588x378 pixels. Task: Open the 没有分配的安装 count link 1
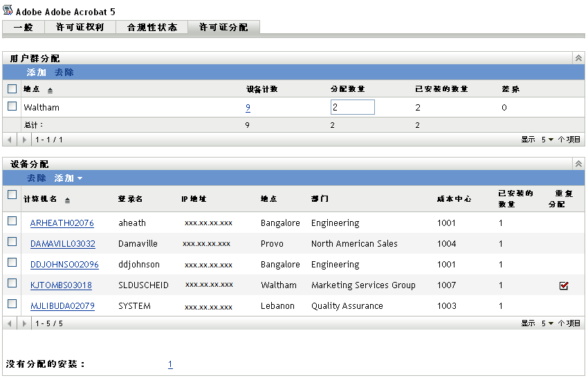point(170,364)
